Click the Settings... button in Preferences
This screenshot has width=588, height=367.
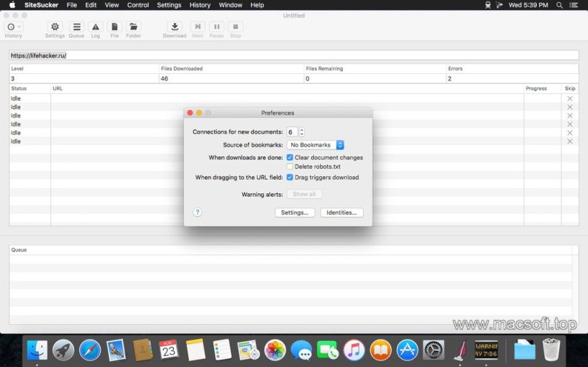[x=295, y=213]
